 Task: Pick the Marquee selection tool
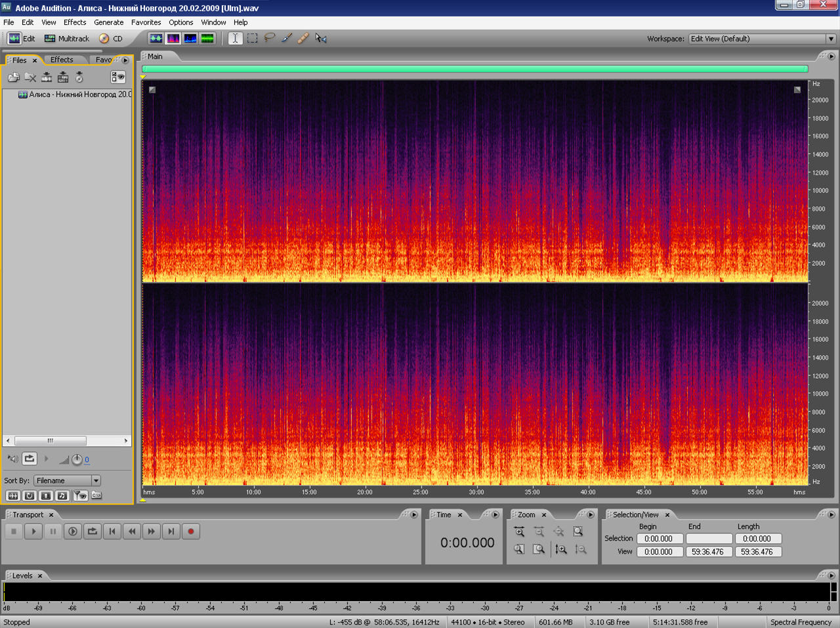(x=253, y=38)
